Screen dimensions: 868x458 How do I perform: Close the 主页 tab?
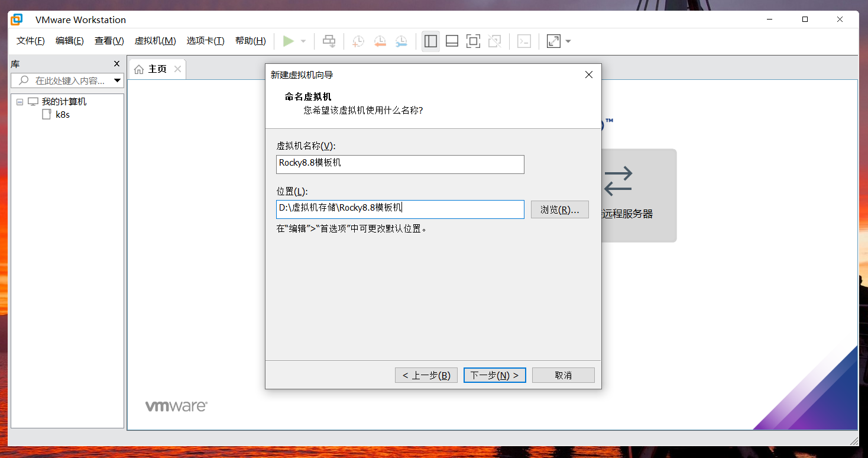tap(177, 69)
